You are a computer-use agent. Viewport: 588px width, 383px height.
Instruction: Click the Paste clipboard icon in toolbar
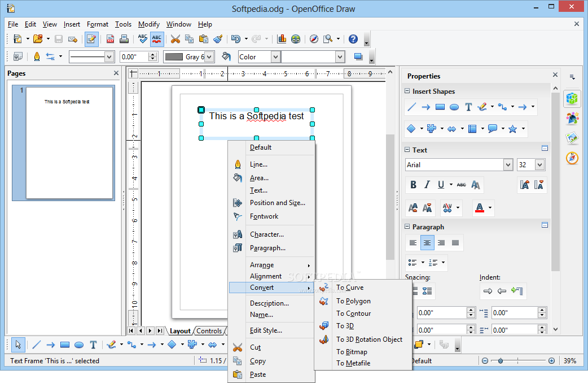tap(204, 39)
